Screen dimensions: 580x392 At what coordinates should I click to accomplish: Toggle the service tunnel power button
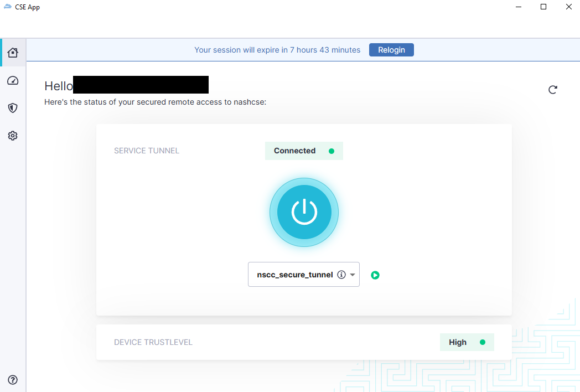pos(304,212)
